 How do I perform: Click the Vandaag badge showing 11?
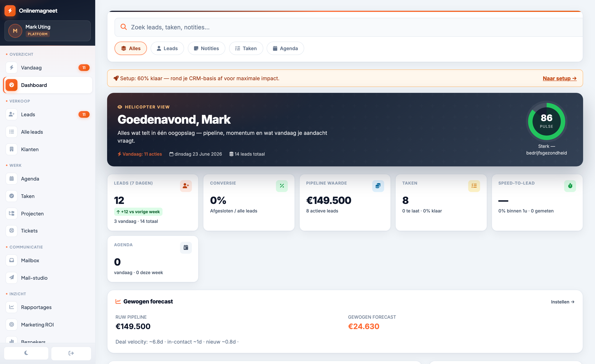[84, 68]
